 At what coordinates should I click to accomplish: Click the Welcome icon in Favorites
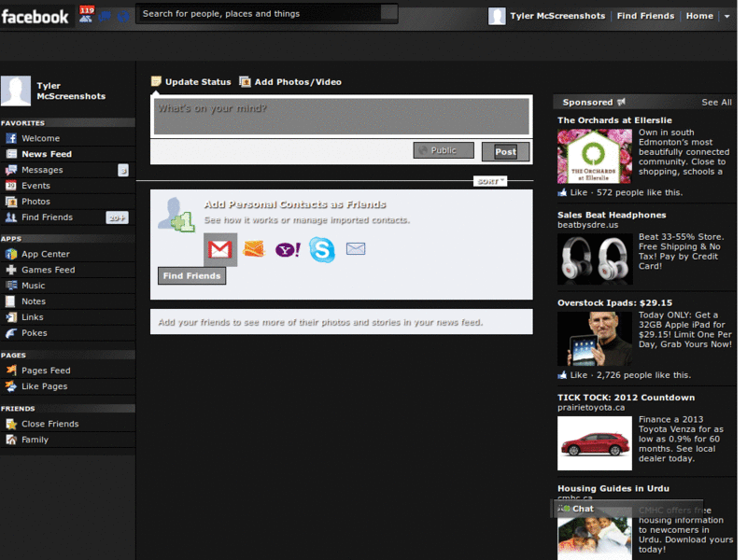[11, 138]
